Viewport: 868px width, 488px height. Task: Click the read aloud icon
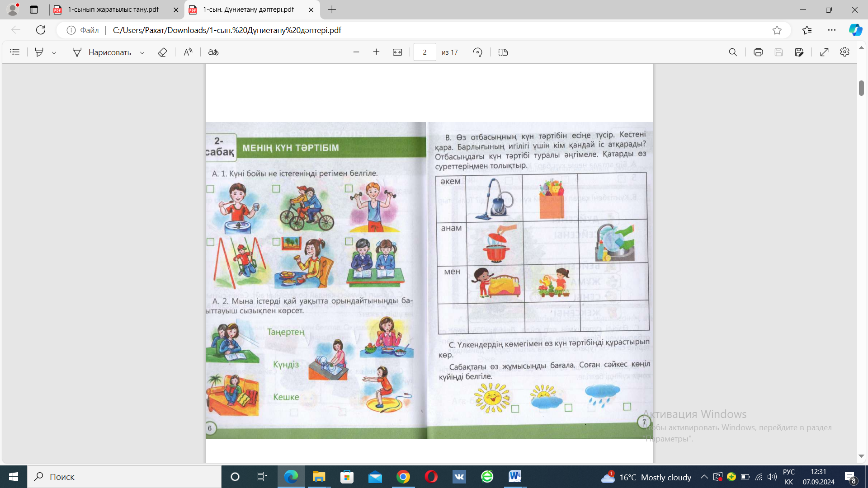pyautogui.click(x=188, y=52)
